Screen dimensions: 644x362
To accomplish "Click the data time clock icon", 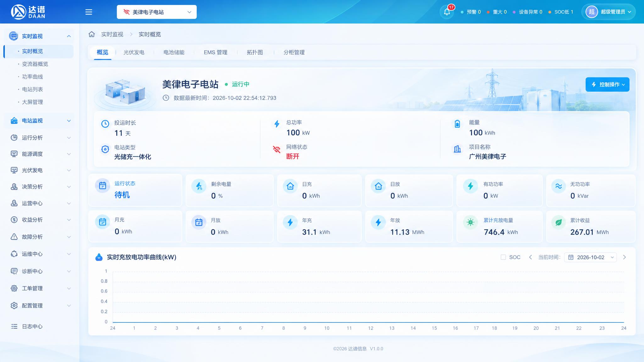I will 166,98.
